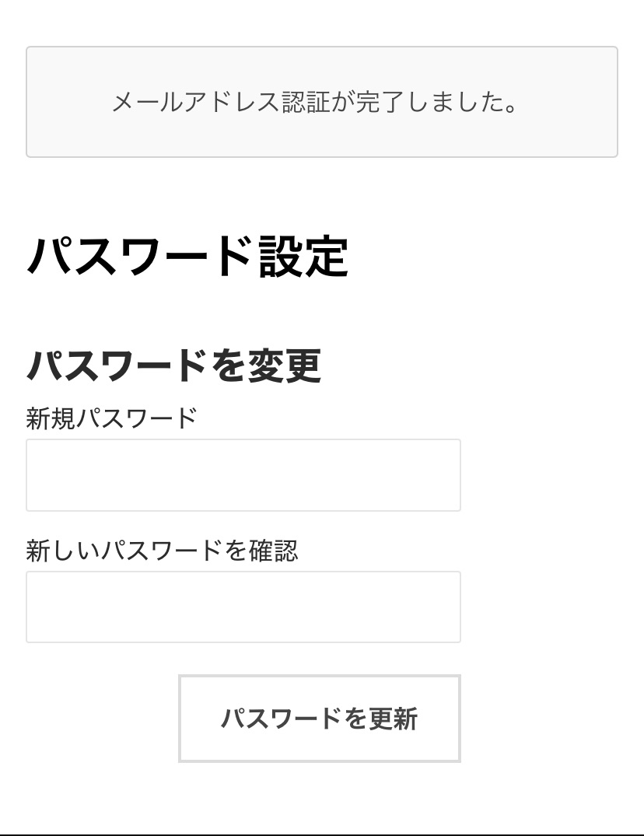
Task: Activate the first password entry box
Action: tap(243, 475)
